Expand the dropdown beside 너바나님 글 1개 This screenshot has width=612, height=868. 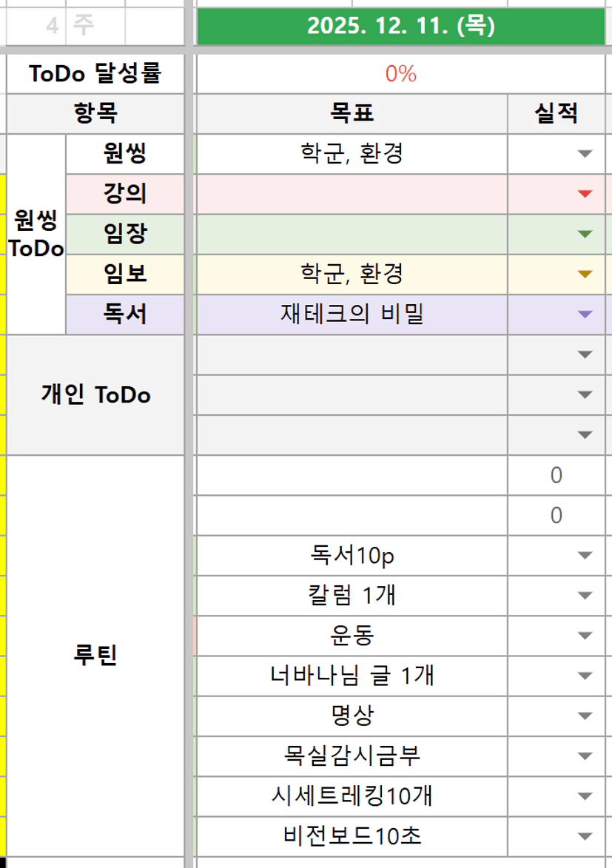click(x=585, y=676)
